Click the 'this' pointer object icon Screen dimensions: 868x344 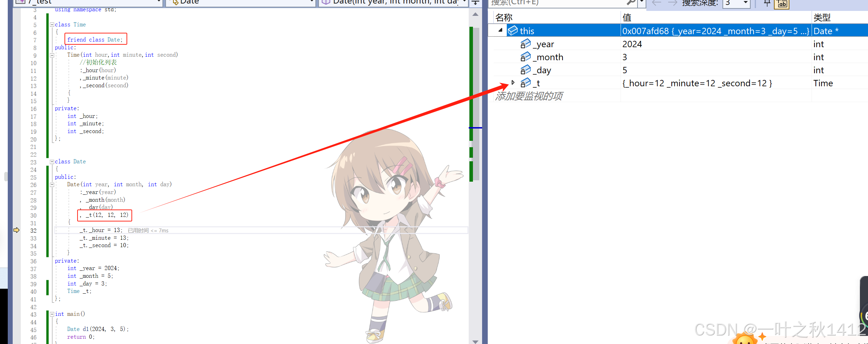513,31
